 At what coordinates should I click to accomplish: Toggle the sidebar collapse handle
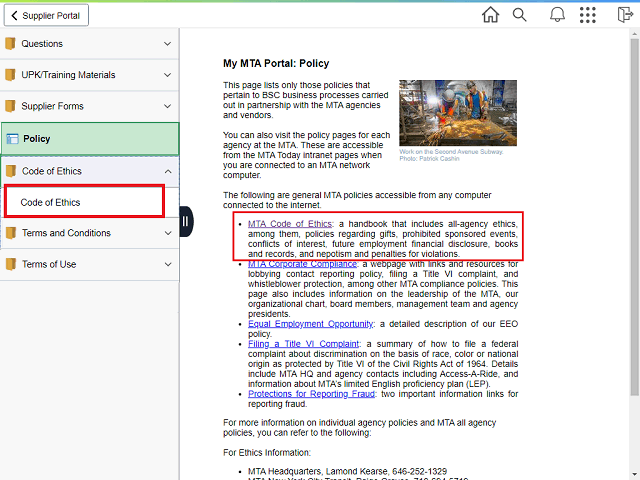click(186, 222)
